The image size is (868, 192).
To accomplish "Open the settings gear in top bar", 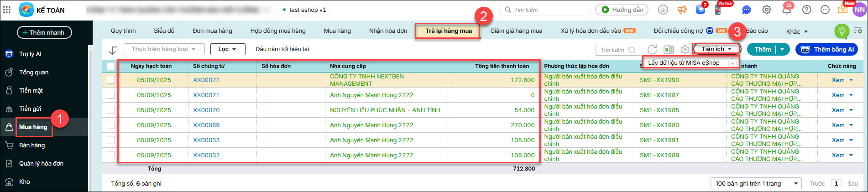I will (x=767, y=10).
